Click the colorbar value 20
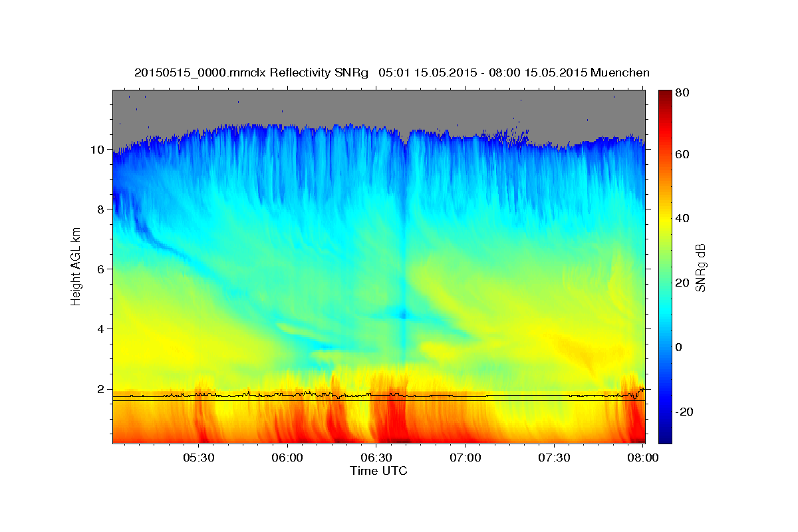Screen dimensions: 798x532 (x=683, y=283)
